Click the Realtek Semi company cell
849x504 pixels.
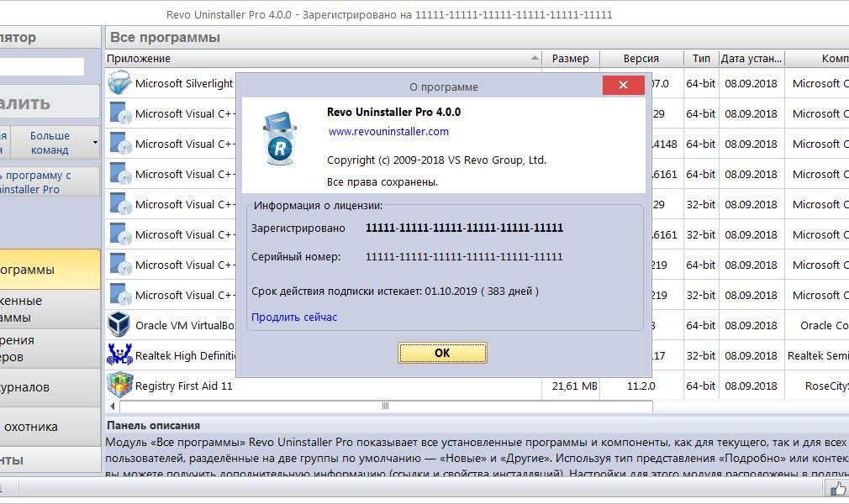click(818, 355)
